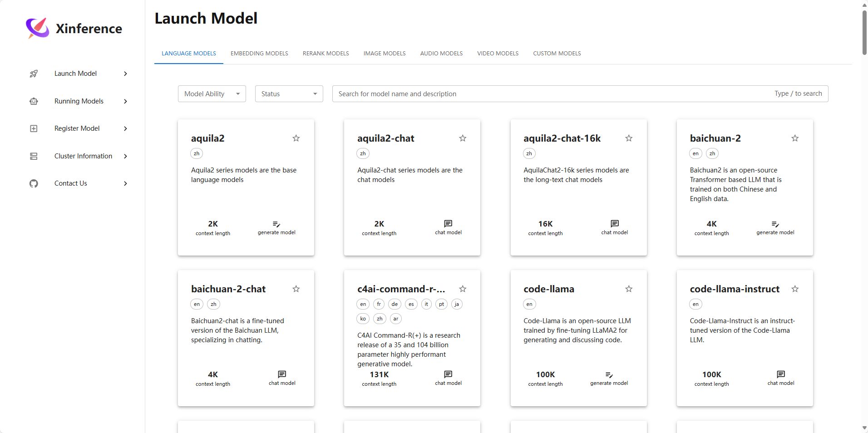Expand the Contact Us sidebar chevron
This screenshot has height=433, width=868.
pos(126,183)
